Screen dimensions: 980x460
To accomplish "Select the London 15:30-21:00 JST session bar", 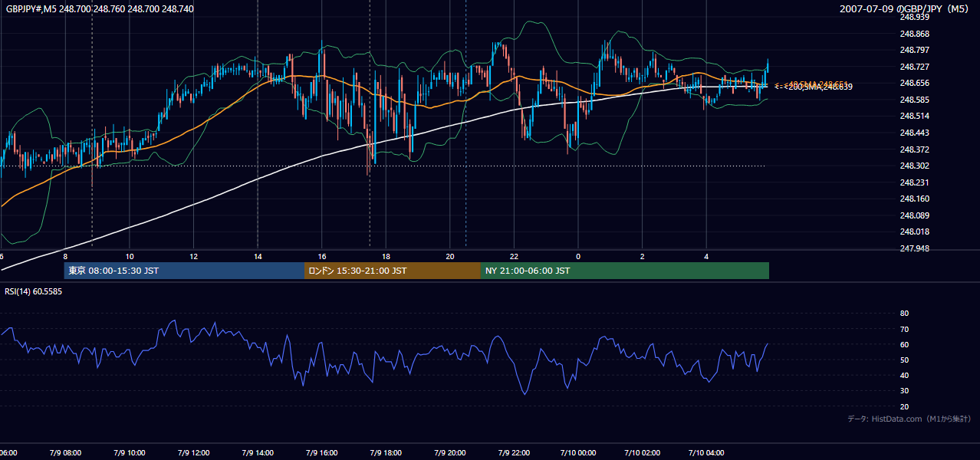I will [393, 271].
